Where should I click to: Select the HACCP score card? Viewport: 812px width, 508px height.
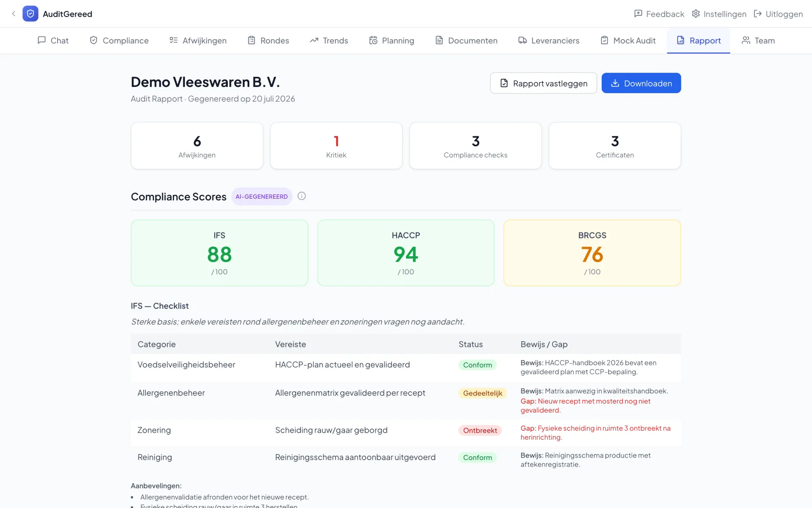point(406,253)
